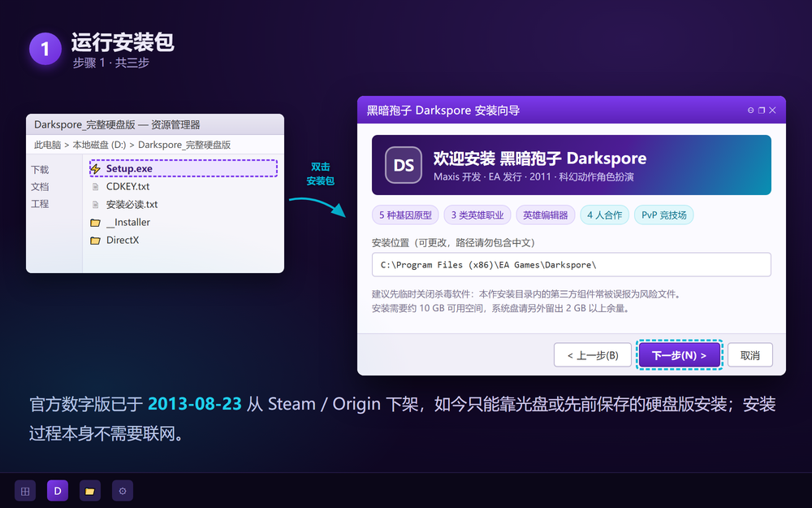Click the installer title 黑暗孢子 Darkspore 安装向导
This screenshot has width=812, height=508.
click(x=443, y=111)
